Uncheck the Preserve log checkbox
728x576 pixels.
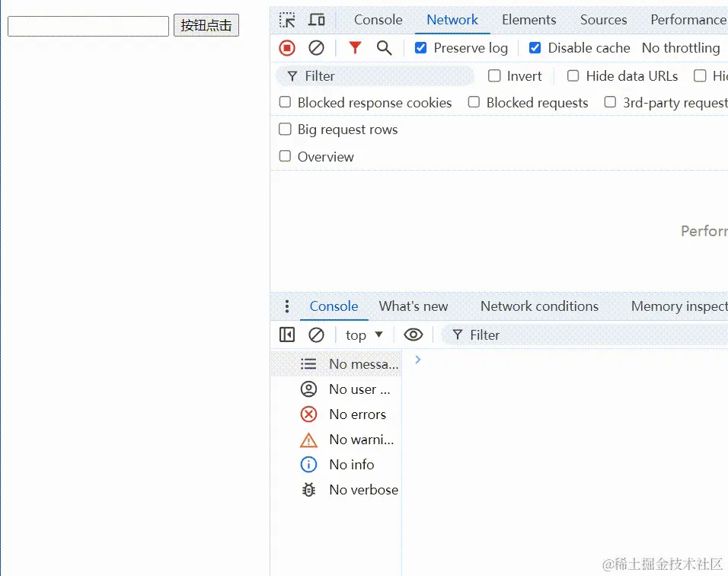[420, 47]
